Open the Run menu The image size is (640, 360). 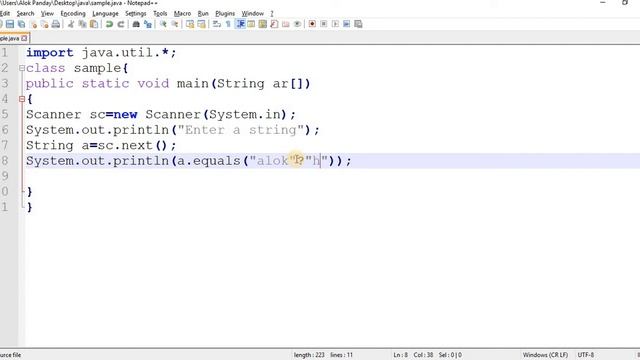click(x=203, y=13)
